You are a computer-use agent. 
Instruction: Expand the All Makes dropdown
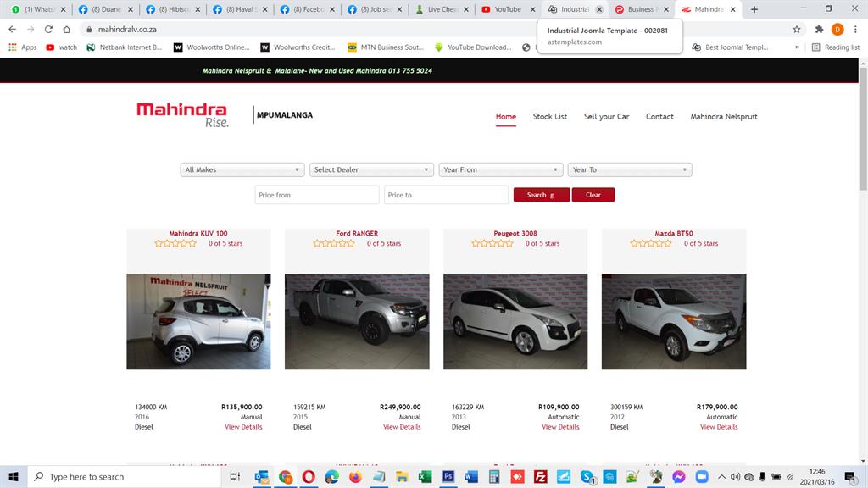coord(242,169)
